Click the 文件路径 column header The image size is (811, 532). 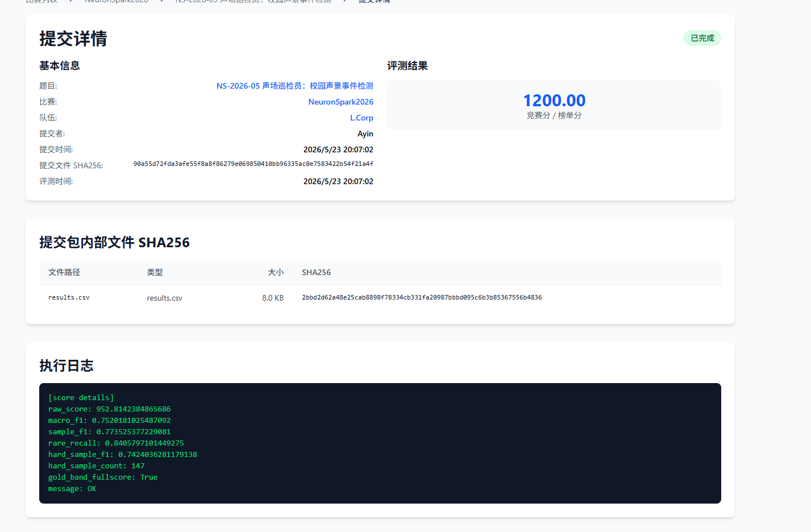(x=64, y=272)
